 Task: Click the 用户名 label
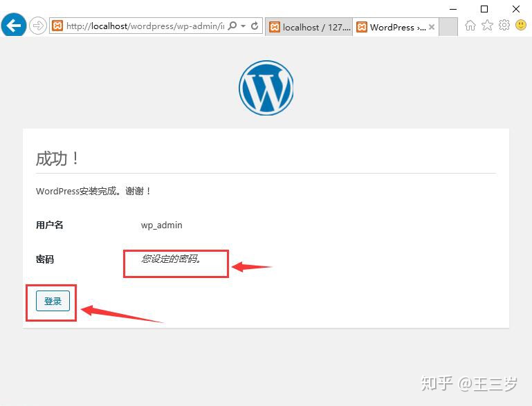(50, 225)
